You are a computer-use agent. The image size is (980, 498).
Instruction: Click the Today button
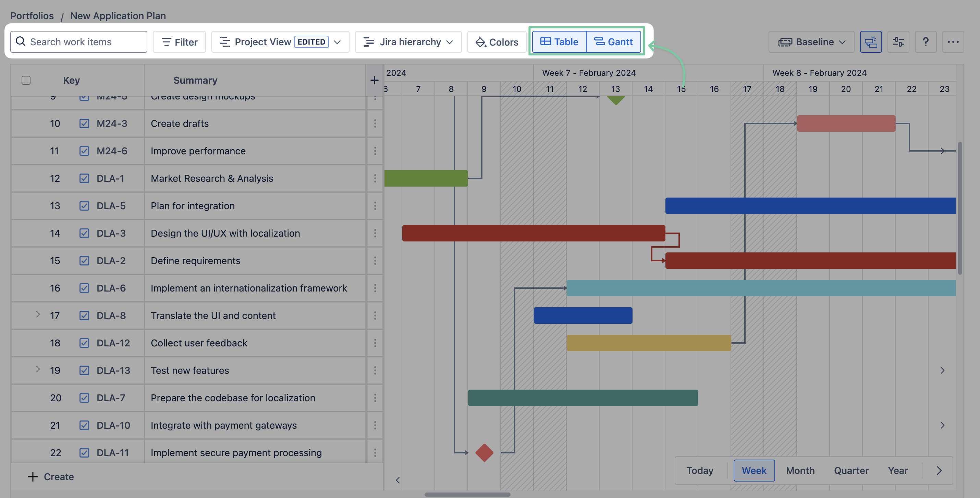pyautogui.click(x=699, y=471)
